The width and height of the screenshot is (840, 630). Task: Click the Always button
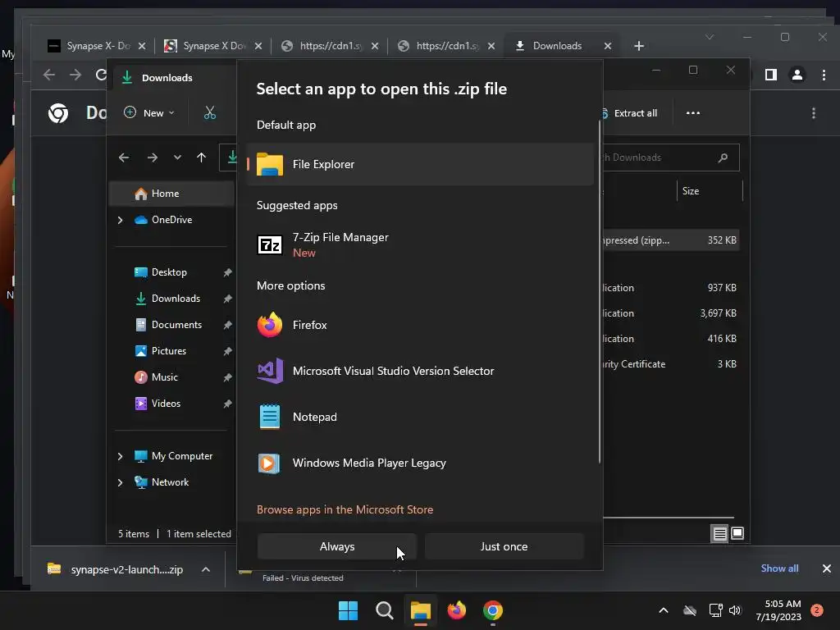[x=337, y=546]
